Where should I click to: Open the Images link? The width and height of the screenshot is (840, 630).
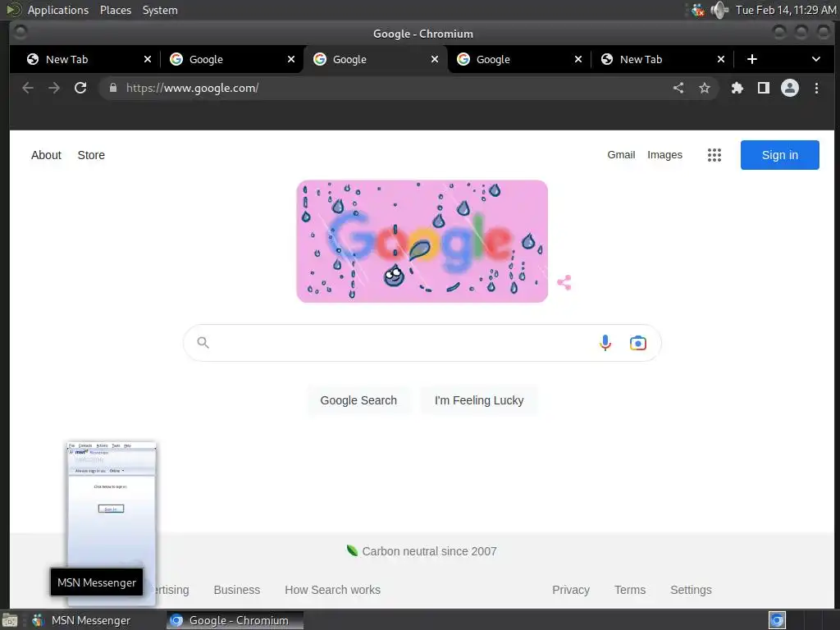(664, 155)
